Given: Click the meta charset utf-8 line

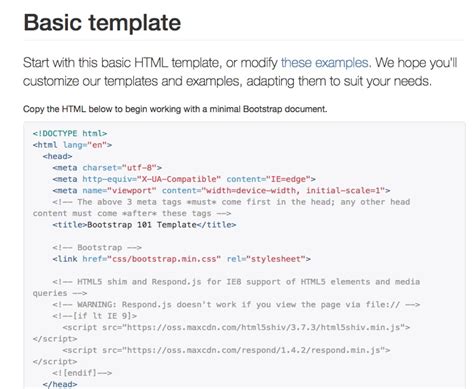Looking at the screenshot, I should pos(107,168).
